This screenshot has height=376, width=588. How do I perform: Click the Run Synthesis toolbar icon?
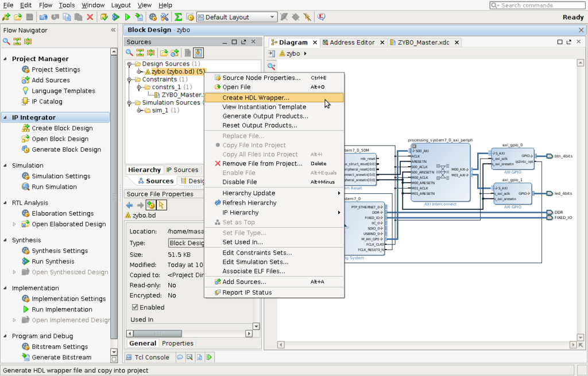(x=115, y=17)
